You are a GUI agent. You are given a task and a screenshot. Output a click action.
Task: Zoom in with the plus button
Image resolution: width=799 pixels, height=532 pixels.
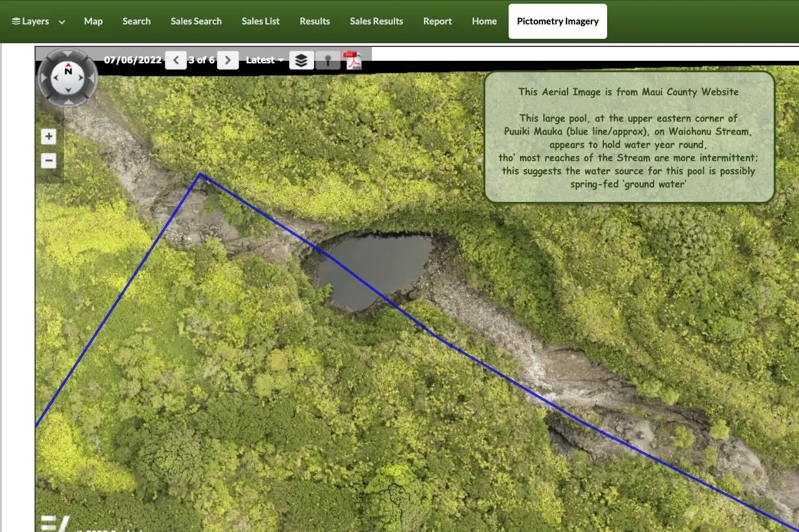click(48, 137)
